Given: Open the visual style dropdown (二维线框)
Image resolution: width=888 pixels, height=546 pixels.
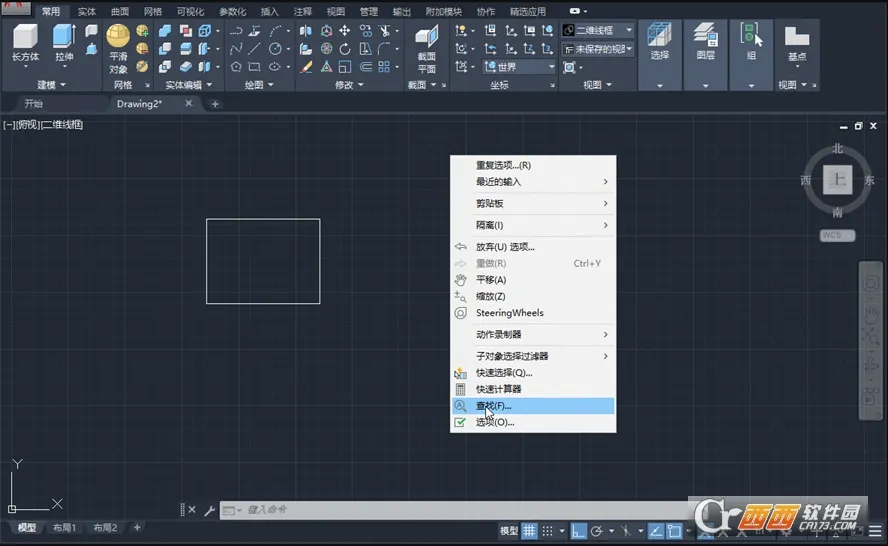Looking at the screenshot, I should coord(598,30).
